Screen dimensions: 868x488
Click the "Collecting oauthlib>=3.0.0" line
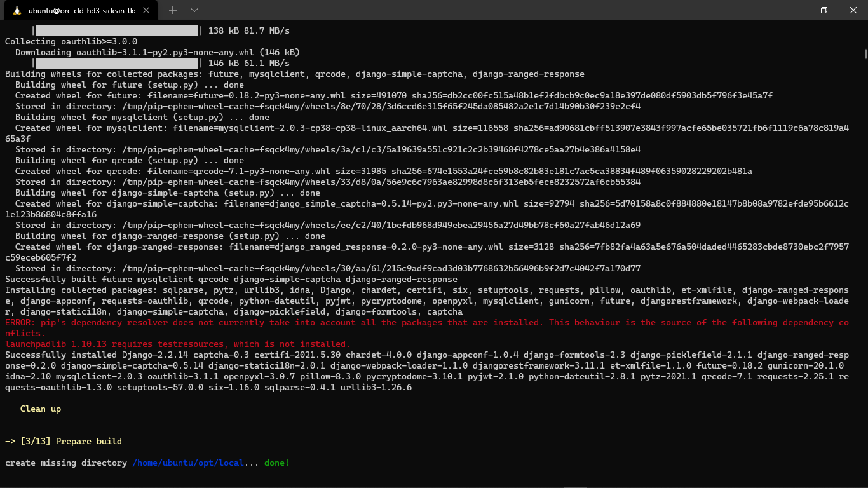[71, 42]
